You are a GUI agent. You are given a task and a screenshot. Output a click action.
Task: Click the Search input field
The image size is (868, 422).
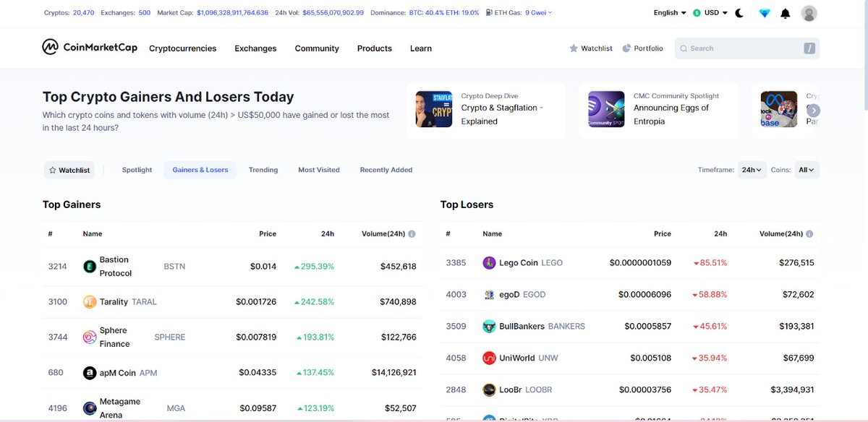pos(747,48)
